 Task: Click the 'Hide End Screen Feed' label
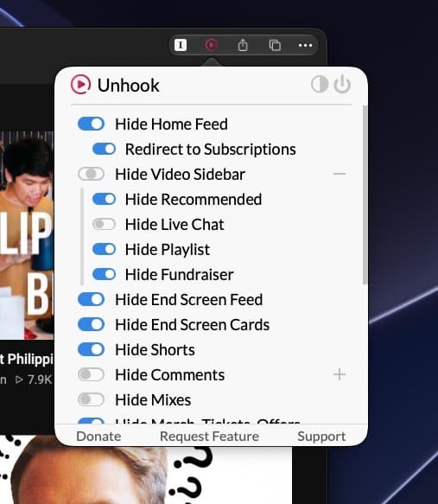189,300
